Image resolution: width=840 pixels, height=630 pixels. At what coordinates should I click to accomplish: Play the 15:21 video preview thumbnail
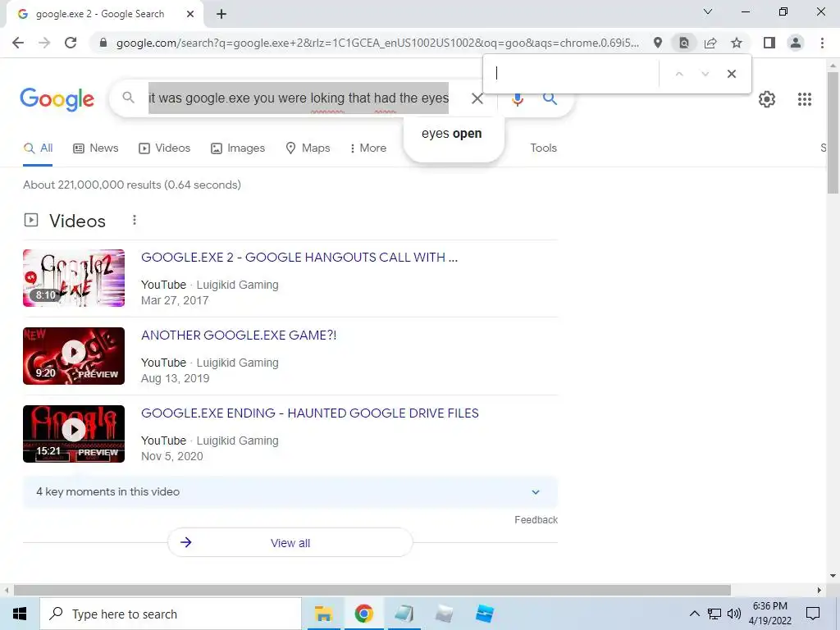click(x=74, y=434)
